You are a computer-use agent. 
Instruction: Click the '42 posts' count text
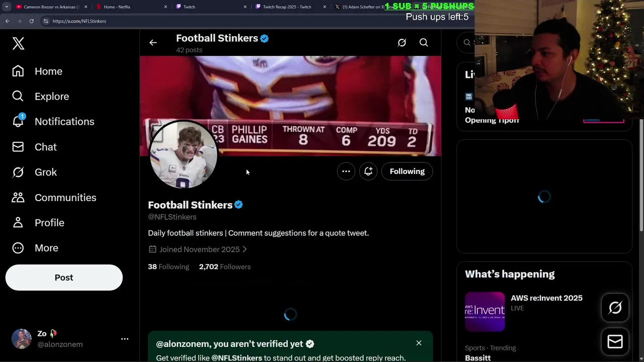point(189,50)
